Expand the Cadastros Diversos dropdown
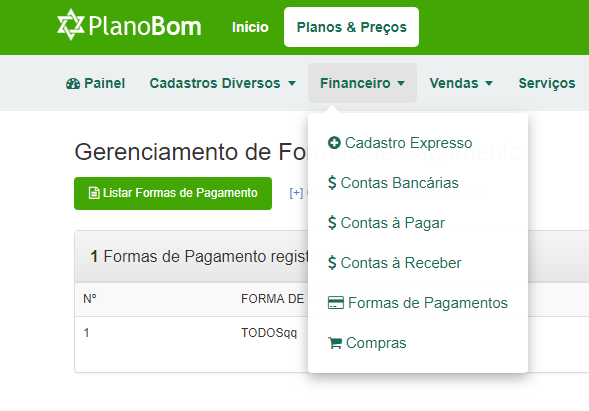Image resolution: width=589 pixels, height=411 pixels. tap(222, 83)
